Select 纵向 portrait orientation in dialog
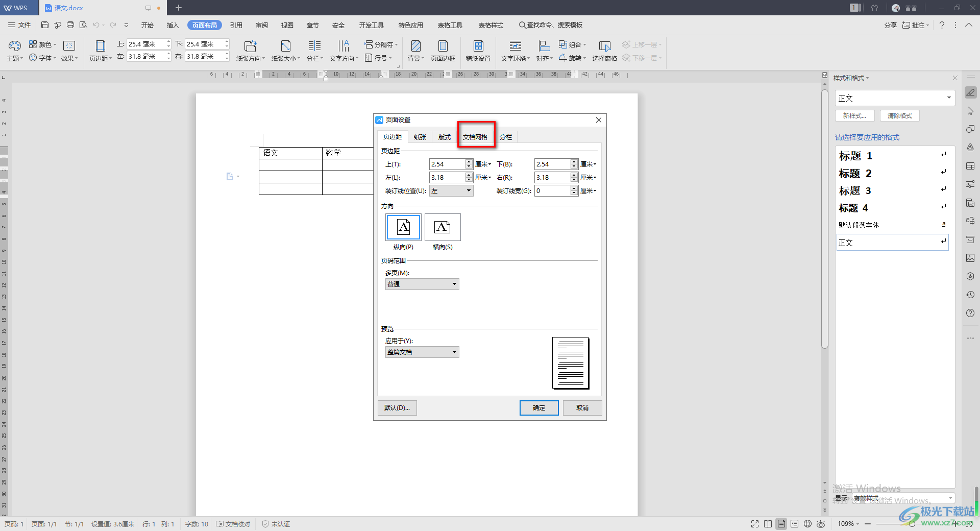 403,227
